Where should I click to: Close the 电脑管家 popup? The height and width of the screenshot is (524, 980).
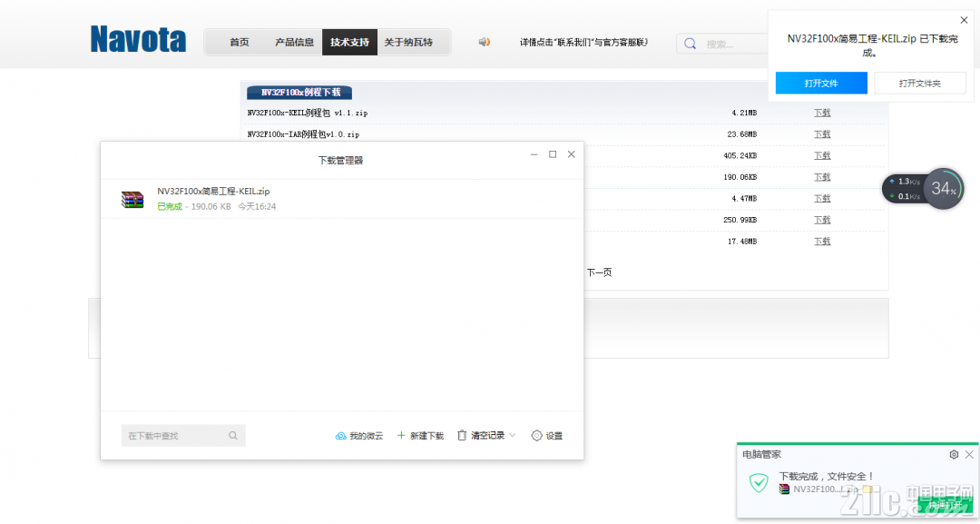point(969,455)
